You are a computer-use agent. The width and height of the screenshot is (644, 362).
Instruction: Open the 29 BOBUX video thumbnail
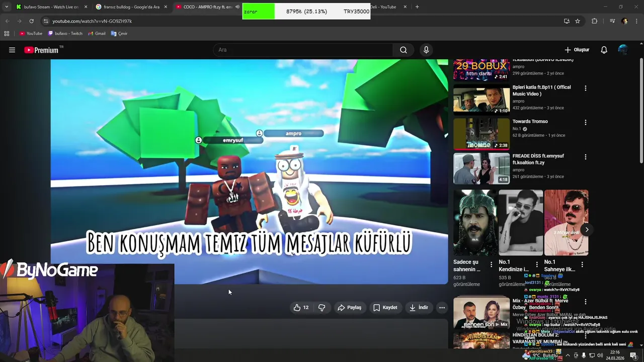tap(481, 70)
